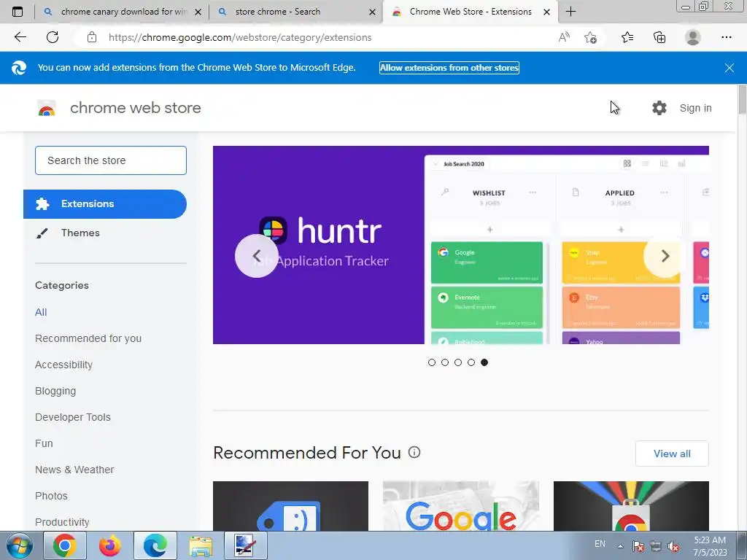The height and width of the screenshot is (560, 747).
Task: Choose the Blogging category
Action: 55,391
